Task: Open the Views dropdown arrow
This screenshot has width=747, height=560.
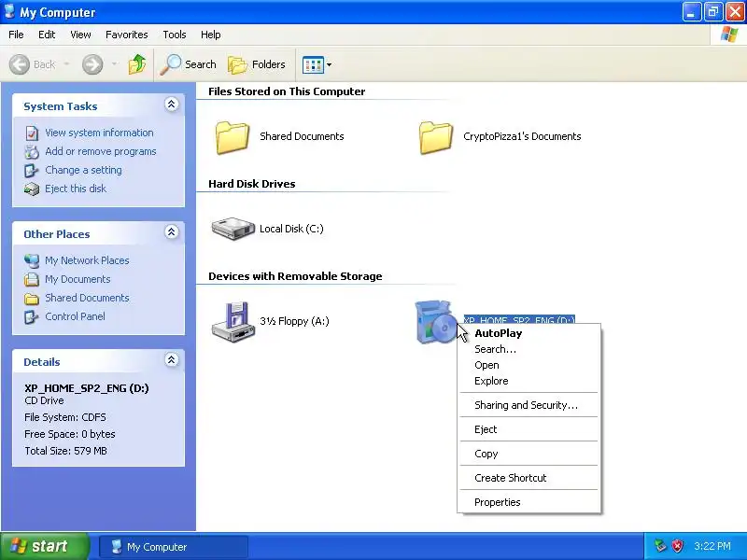Action: [x=330, y=64]
